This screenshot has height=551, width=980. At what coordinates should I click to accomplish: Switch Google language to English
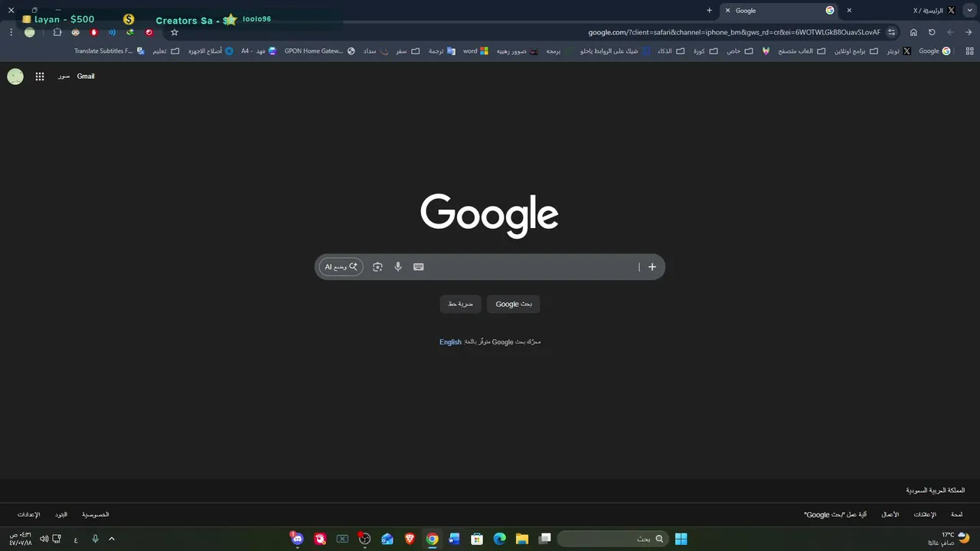(450, 342)
